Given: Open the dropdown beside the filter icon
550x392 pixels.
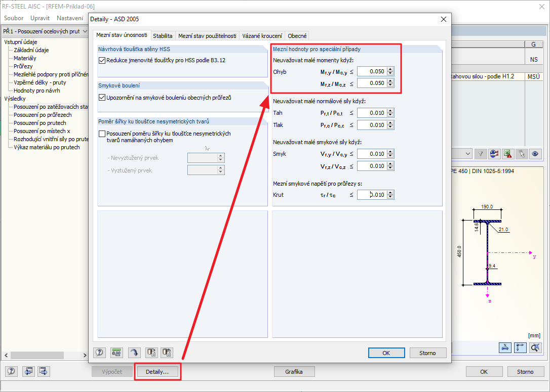Looking at the screenshot, I should pos(467,154).
